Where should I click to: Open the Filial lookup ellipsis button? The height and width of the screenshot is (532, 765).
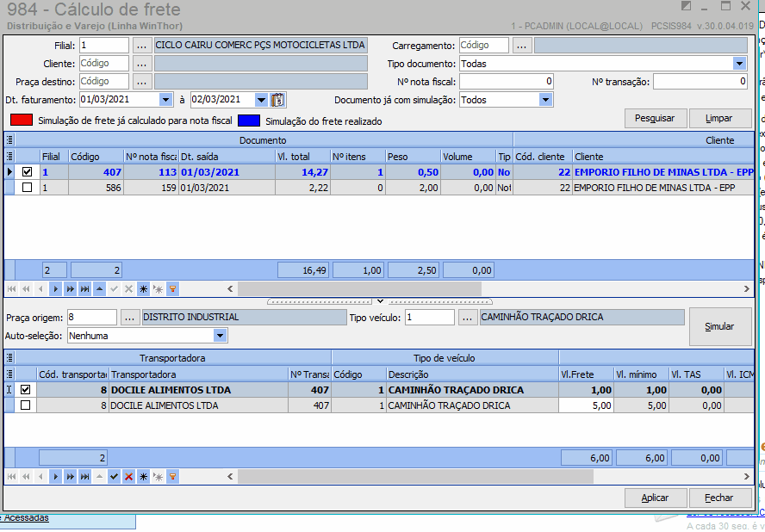click(x=141, y=46)
